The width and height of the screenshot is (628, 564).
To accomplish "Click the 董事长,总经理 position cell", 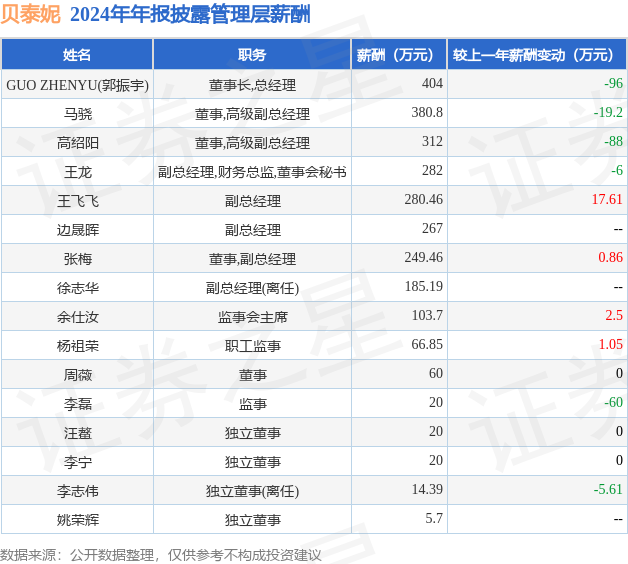I will [x=252, y=85].
